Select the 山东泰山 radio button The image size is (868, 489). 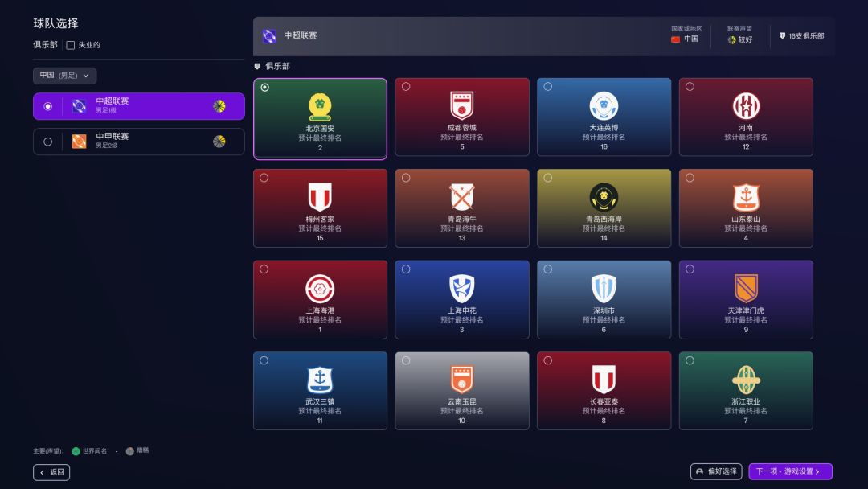point(690,178)
